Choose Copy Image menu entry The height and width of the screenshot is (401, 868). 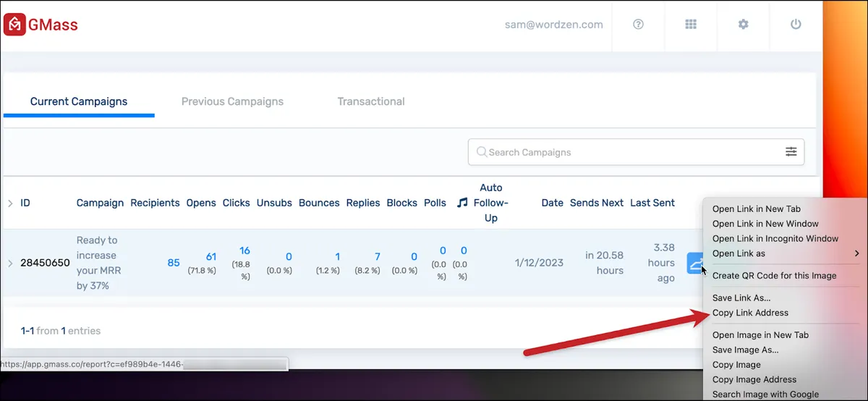[x=736, y=365]
